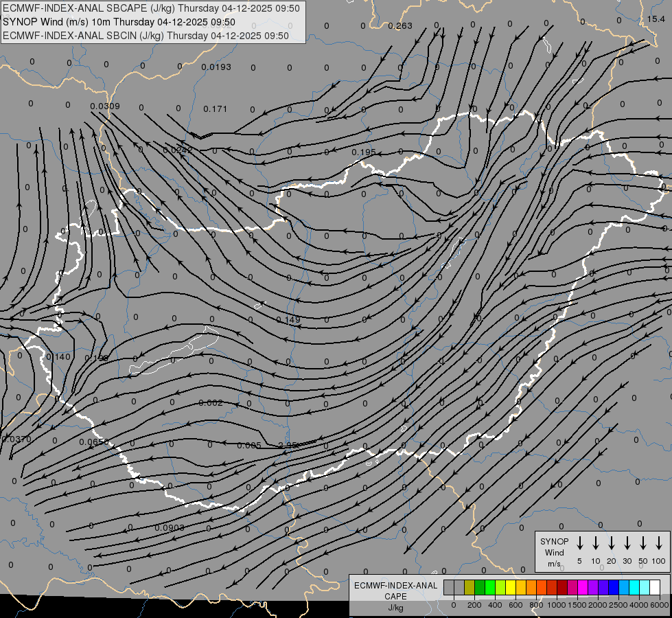Click the 6000 tick label in CAPE legend
Image resolution: width=672 pixels, height=618 pixels.
click(x=660, y=605)
